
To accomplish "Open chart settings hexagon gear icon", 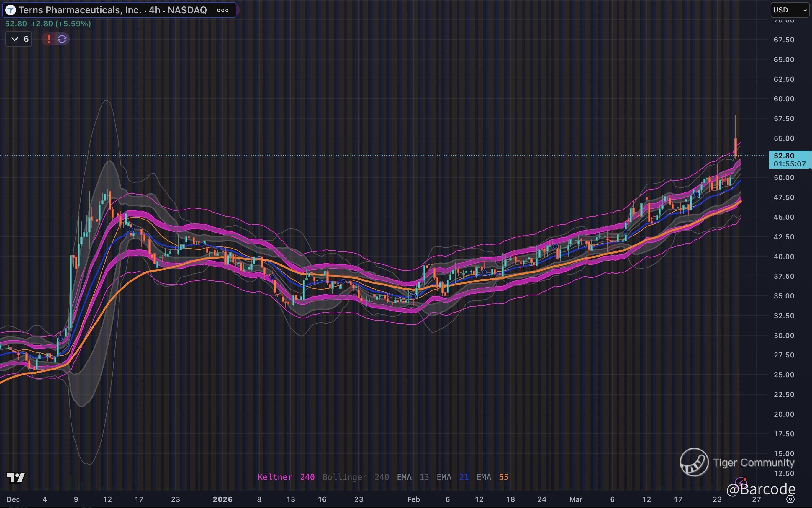I will click(x=790, y=499).
